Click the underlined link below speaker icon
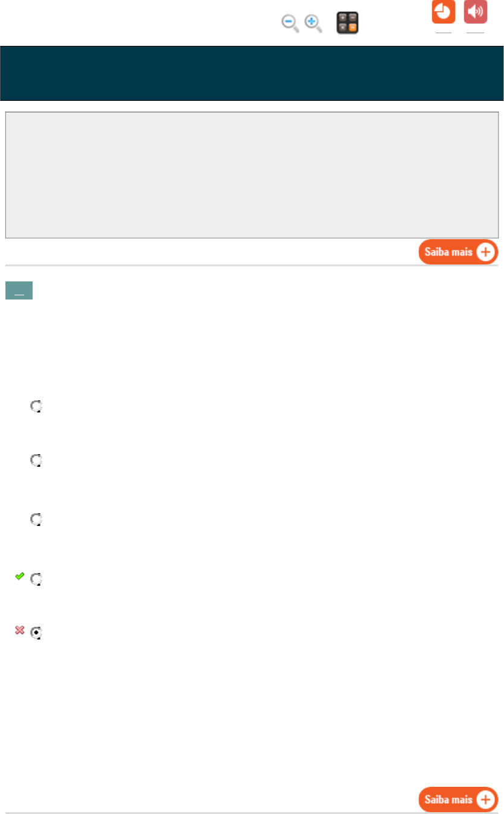Image resolution: width=504 pixels, height=814 pixels. click(x=476, y=32)
